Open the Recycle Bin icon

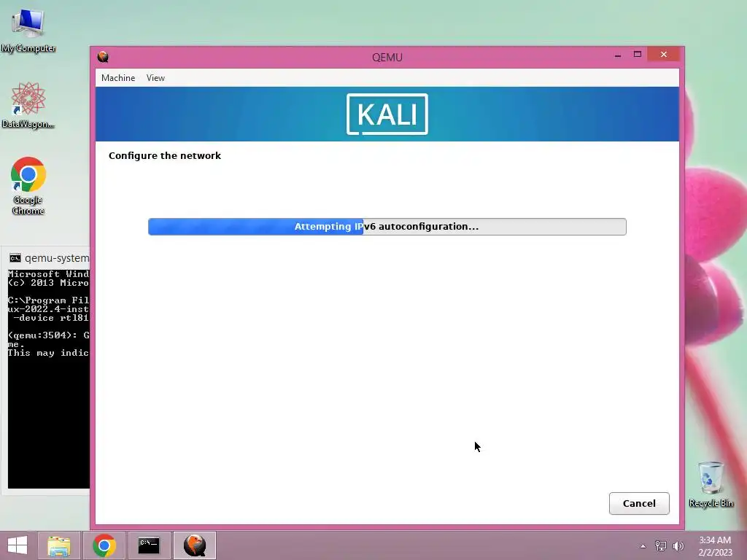[x=711, y=484]
